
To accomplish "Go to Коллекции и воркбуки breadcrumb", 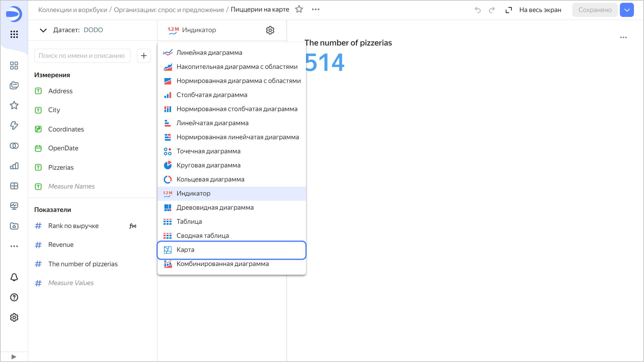I will tap(73, 10).
